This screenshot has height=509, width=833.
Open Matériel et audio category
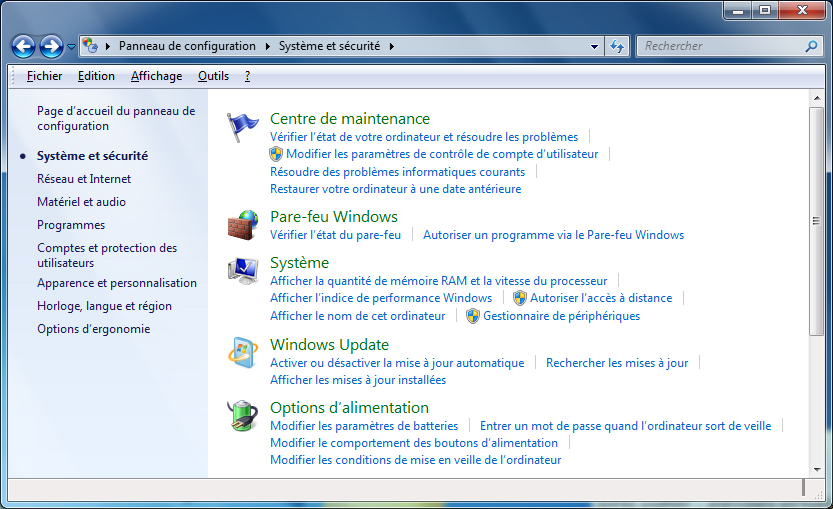point(81,202)
